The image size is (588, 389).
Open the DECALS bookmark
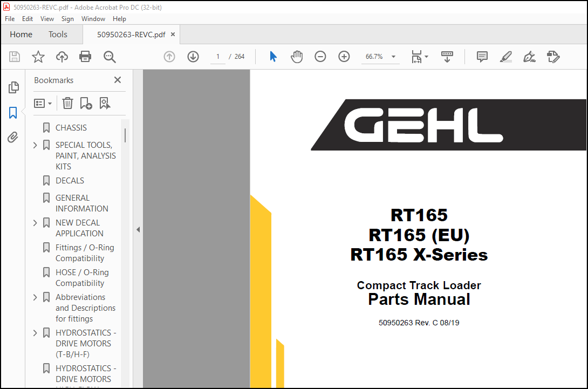[x=70, y=181]
